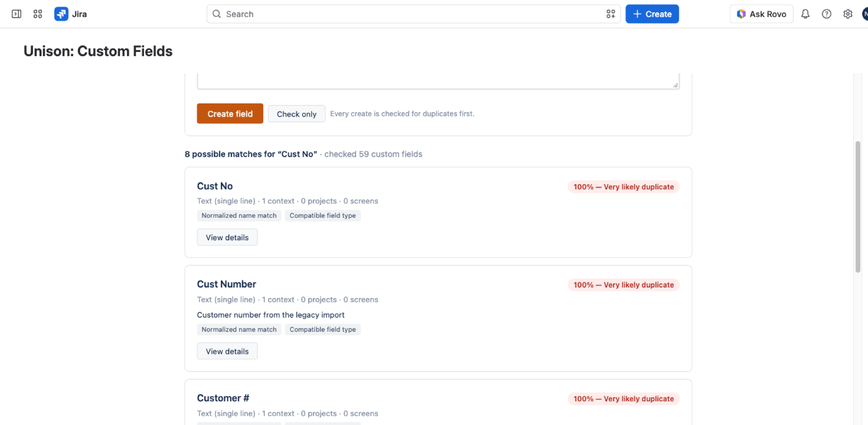
Task: Click the "8 possible matches" summary text
Action: (251, 154)
